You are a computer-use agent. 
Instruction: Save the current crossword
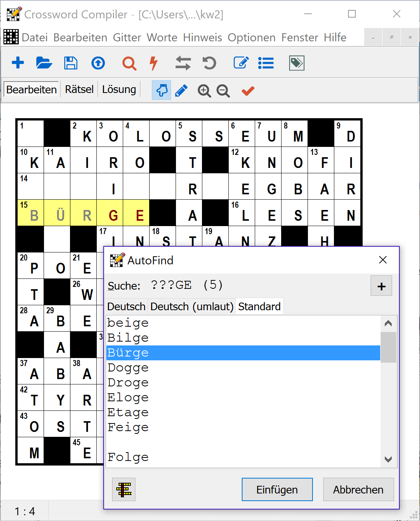(71, 63)
